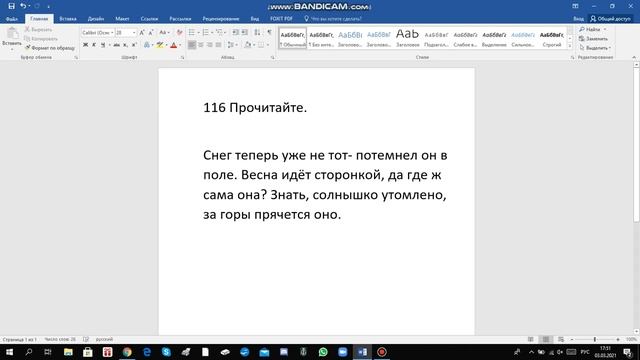This screenshot has width=640, height=360.
Task: Click Copy (Копировать) in clipboard group
Action: [x=41, y=39]
